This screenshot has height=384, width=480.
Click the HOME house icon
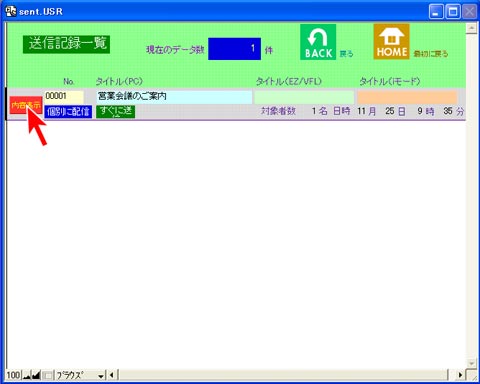pyautogui.click(x=391, y=41)
